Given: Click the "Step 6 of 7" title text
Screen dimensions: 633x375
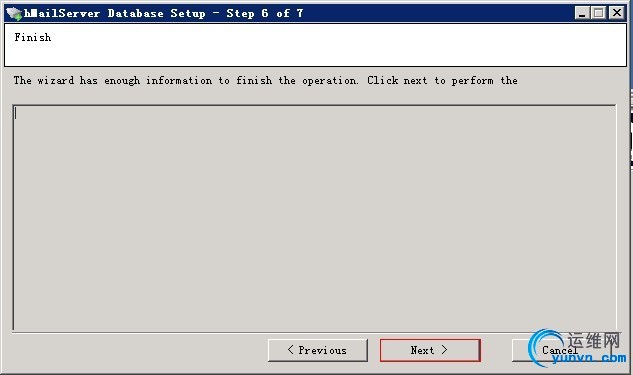Looking at the screenshot, I should point(265,13).
